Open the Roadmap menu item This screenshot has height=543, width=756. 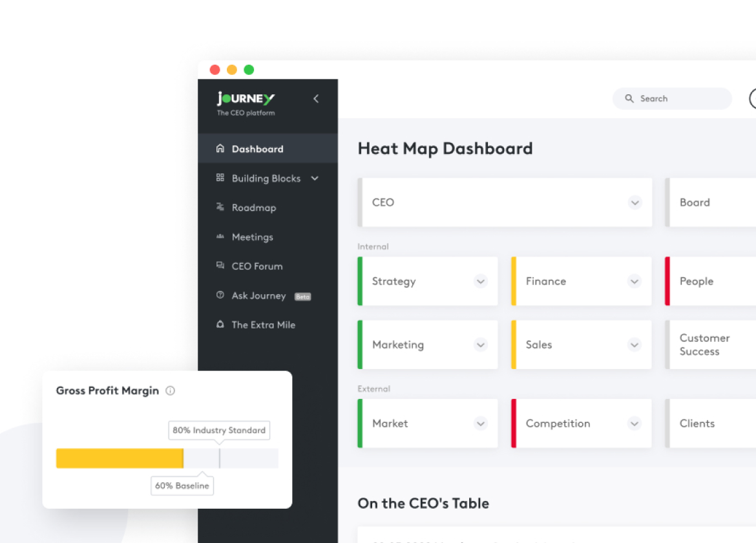(254, 208)
